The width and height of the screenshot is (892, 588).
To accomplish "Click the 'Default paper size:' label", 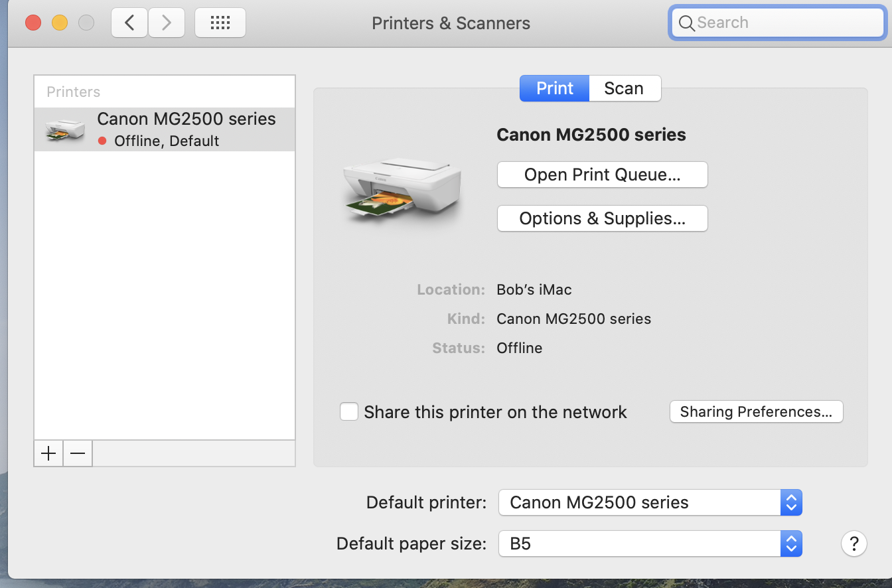I will click(412, 544).
